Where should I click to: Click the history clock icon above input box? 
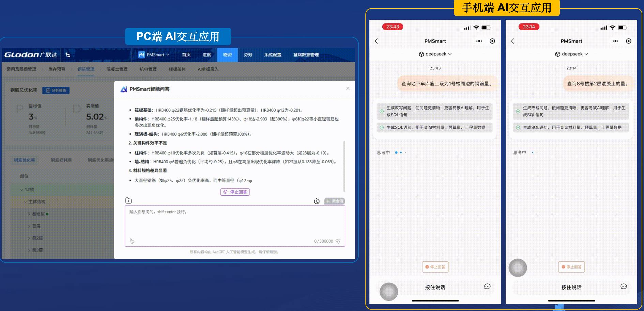pyautogui.click(x=317, y=201)
